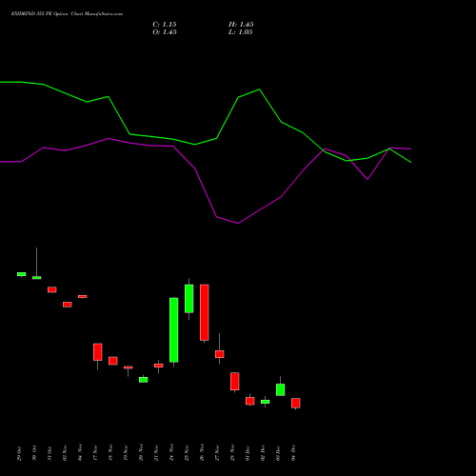Click the EXIDEIND 355 PE chart title
Screen dimensions: 476x476
tap(67, 14)
